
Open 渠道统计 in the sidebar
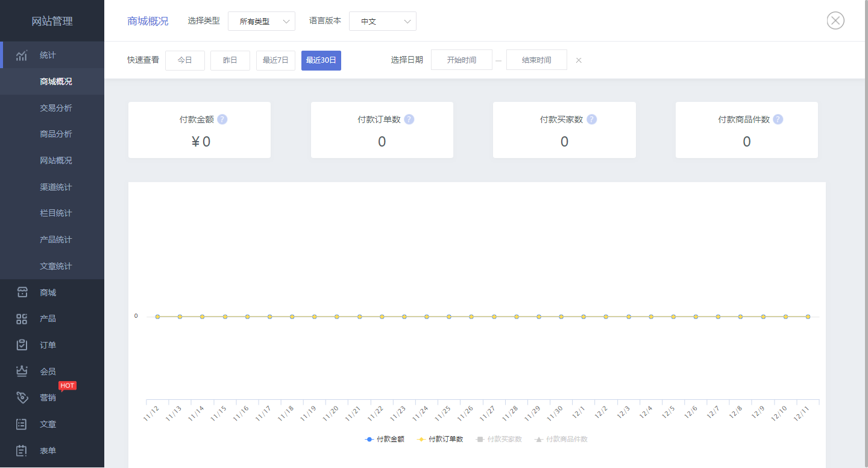coord(52,187)
